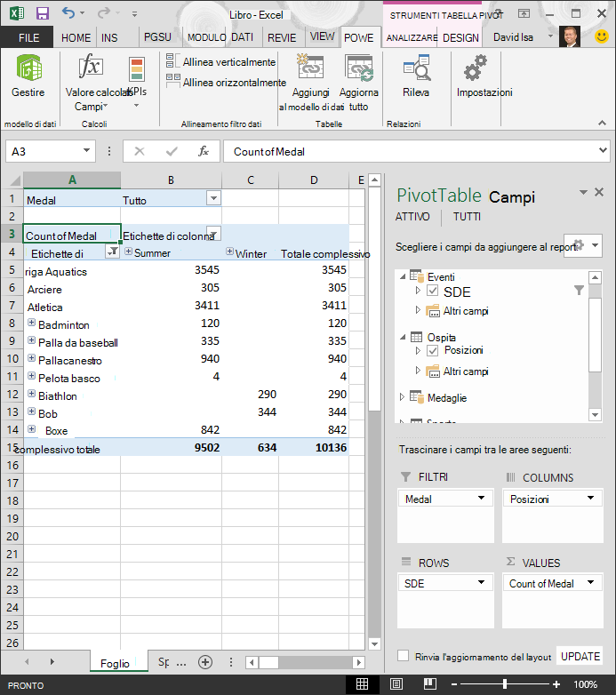Open Posizioni dropdown in COLUMNS area

pos(590,499)
